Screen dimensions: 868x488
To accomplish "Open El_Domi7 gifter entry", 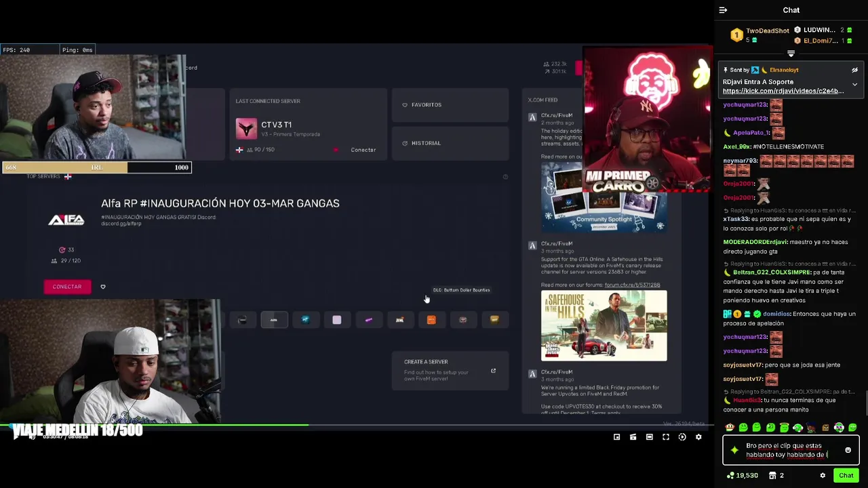I will click(823, 41).
